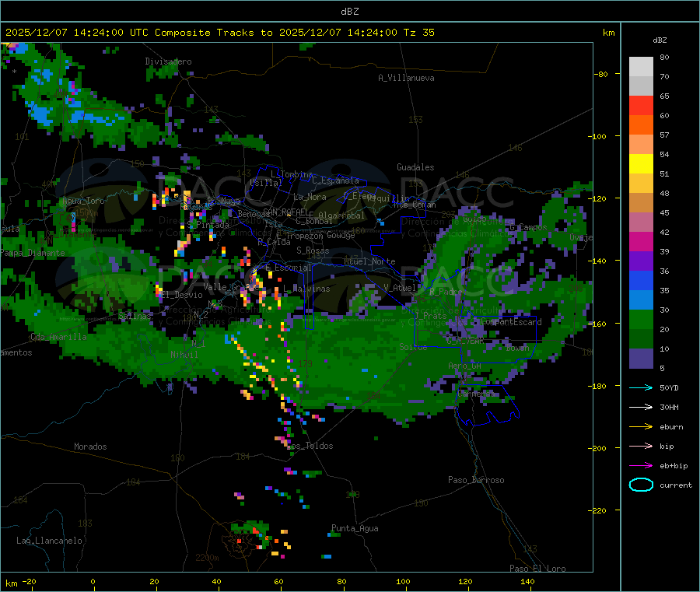Click the 'Bowen' map label
Viewport: 700px width, 592px height.
[517, 347]
